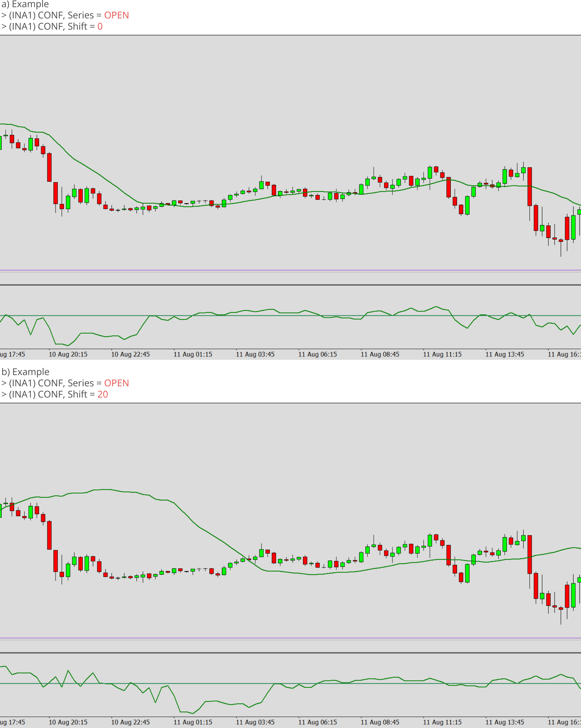
Task: Click '11 Aug 06:15' on example a's time axis
Action: pos(318,354)
